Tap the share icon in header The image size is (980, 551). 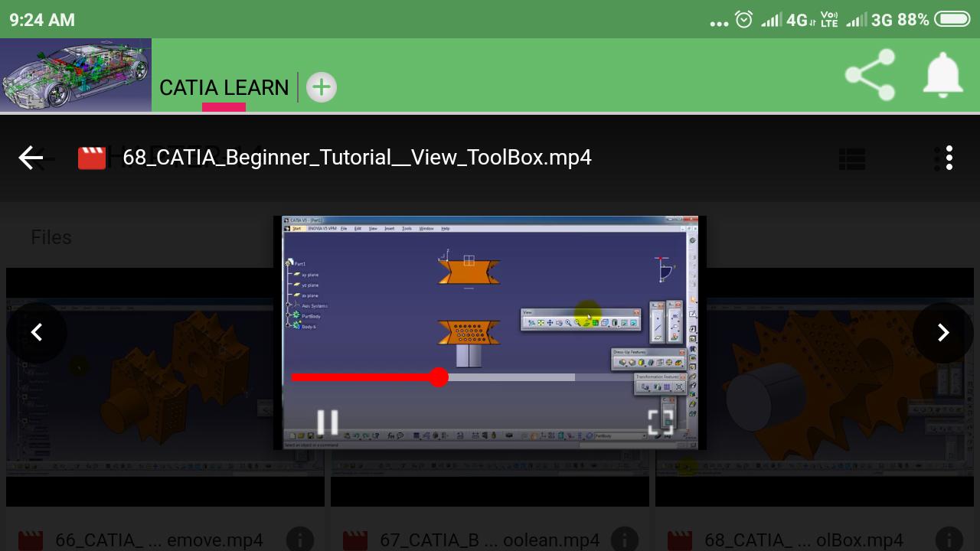pos(870,75)
